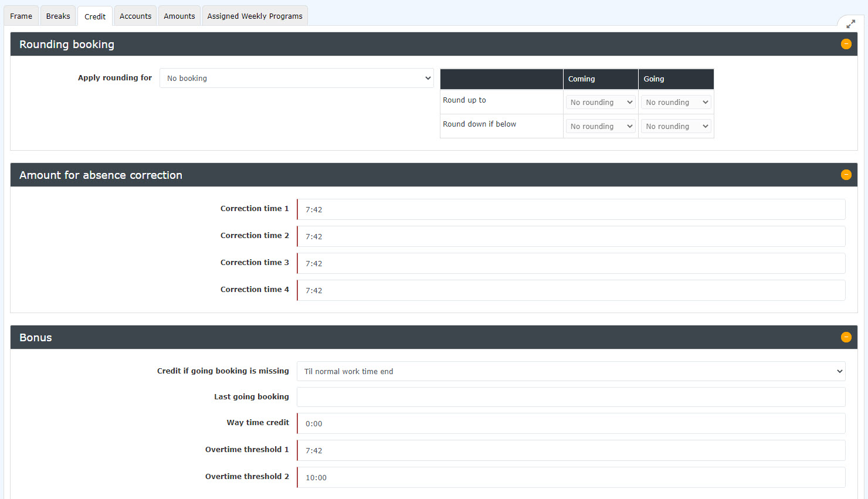Image resolution: width=868 pixels, height=499 pixels.
Task: Click the Overtime threshold 2 label
Action: 247,477
